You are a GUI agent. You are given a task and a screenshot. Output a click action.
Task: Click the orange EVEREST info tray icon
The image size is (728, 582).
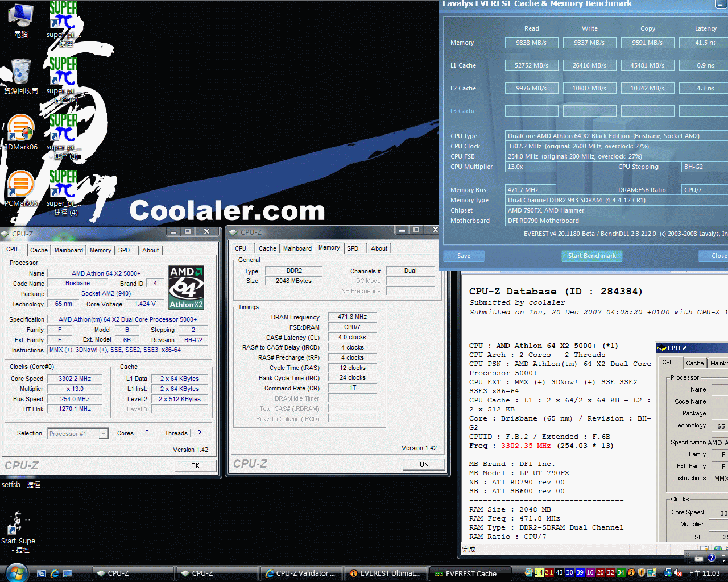631,573
